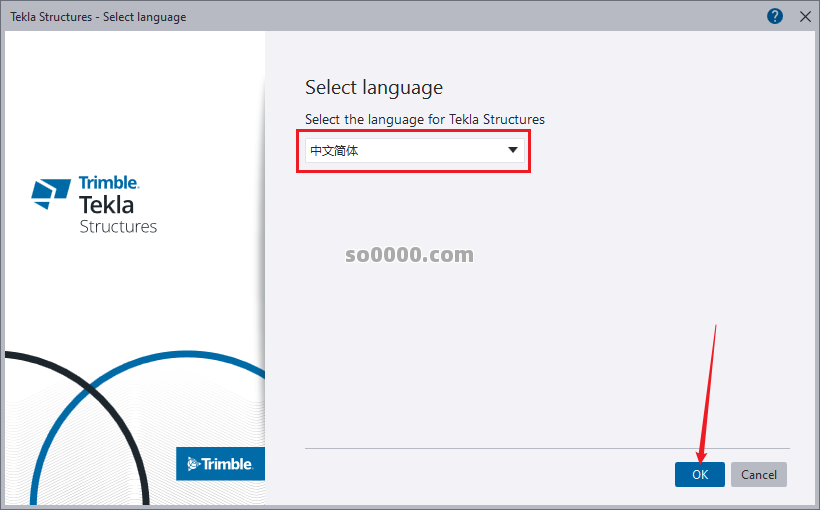Viewport: 820px width, 510px height.
Task: Close the Select language dialog
Action: [x=805, y=17]
